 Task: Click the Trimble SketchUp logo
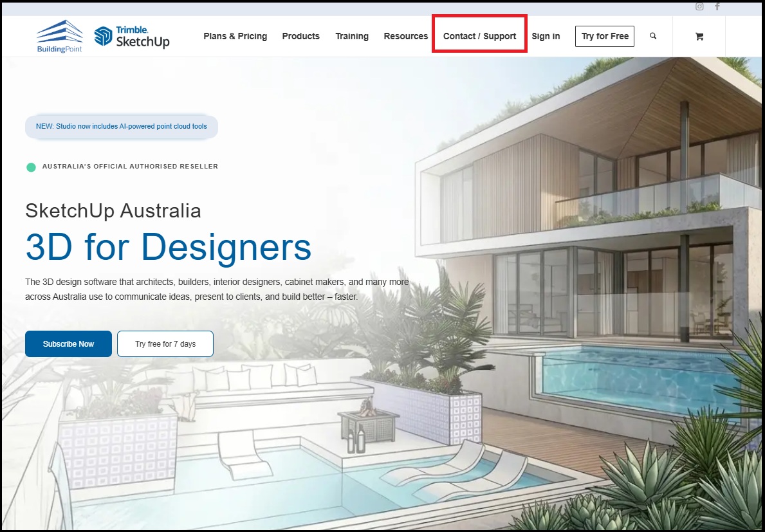tap(132, 37)
